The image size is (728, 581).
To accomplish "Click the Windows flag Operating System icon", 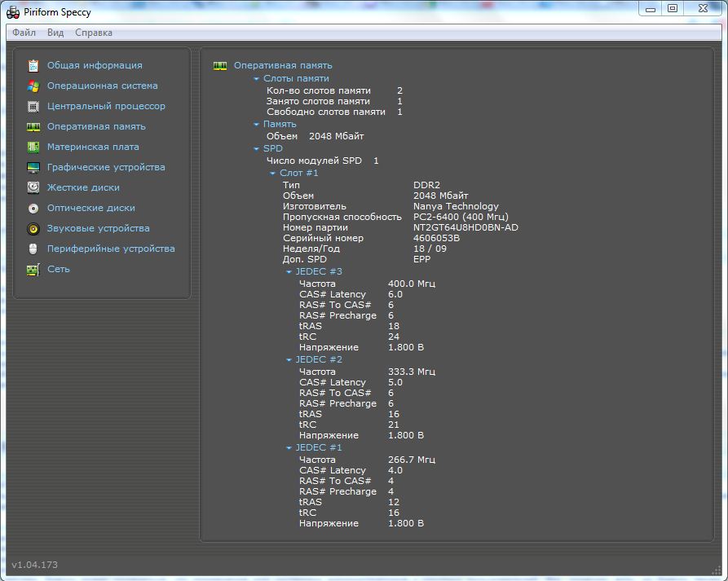I will point(33,86).
